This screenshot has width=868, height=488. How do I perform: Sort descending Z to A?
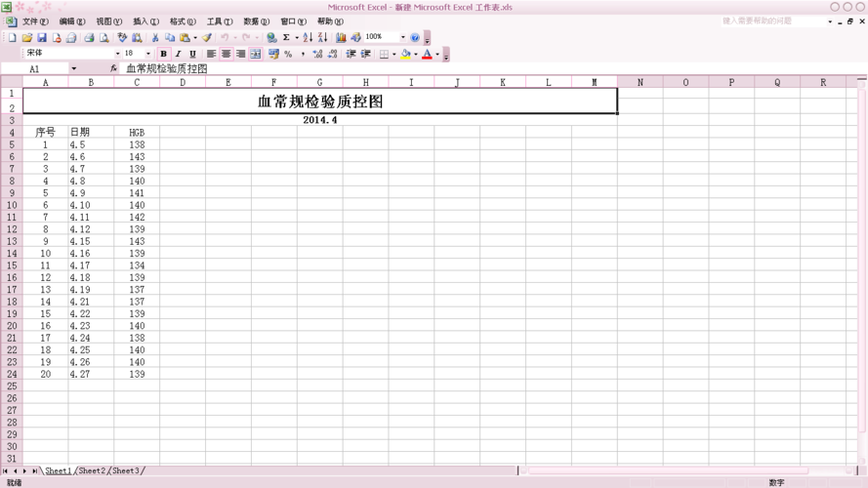[323, 38]
